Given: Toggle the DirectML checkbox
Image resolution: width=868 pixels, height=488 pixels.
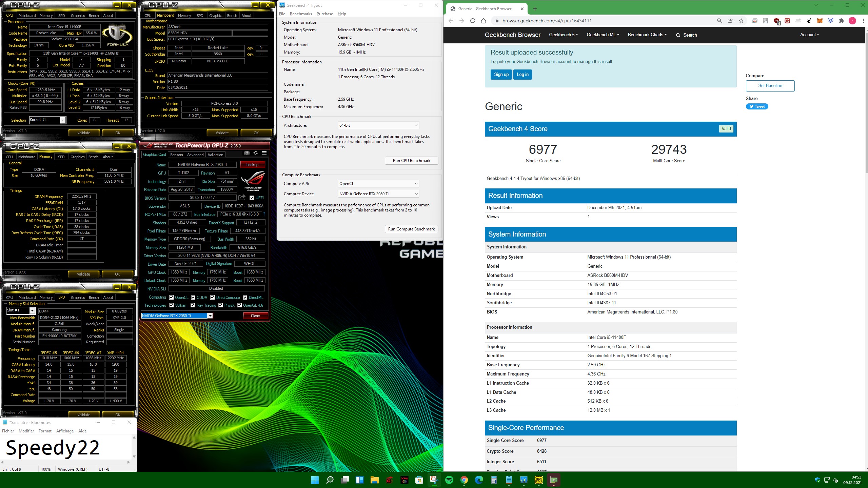Looking at the screenshot, I should pyautogui.click(x=245, y=298).
